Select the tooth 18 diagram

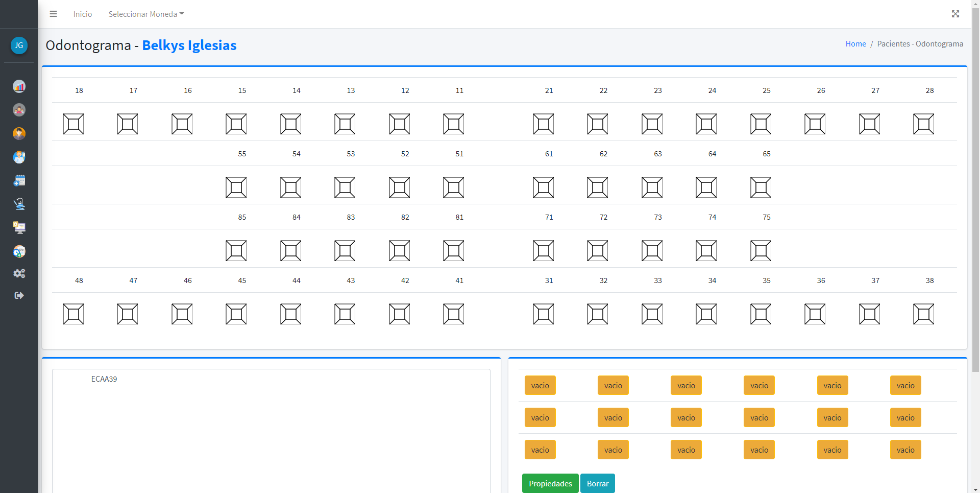73,124
